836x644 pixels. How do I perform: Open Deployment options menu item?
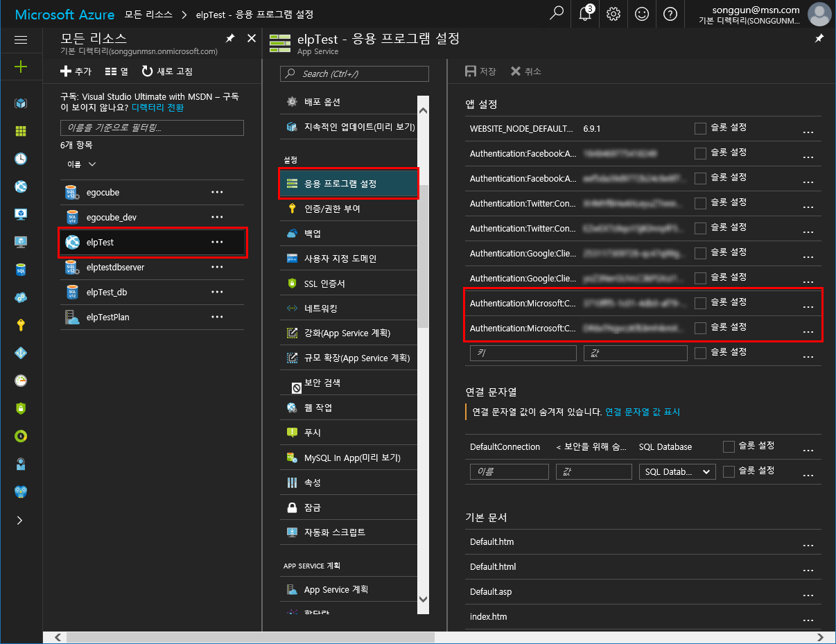click(349, 103)
